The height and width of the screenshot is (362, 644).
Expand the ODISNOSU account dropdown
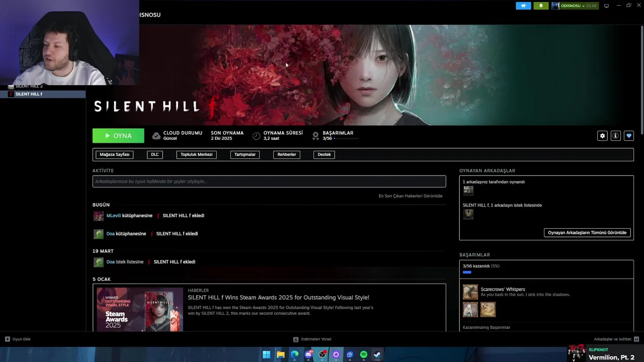coord(574,6)
